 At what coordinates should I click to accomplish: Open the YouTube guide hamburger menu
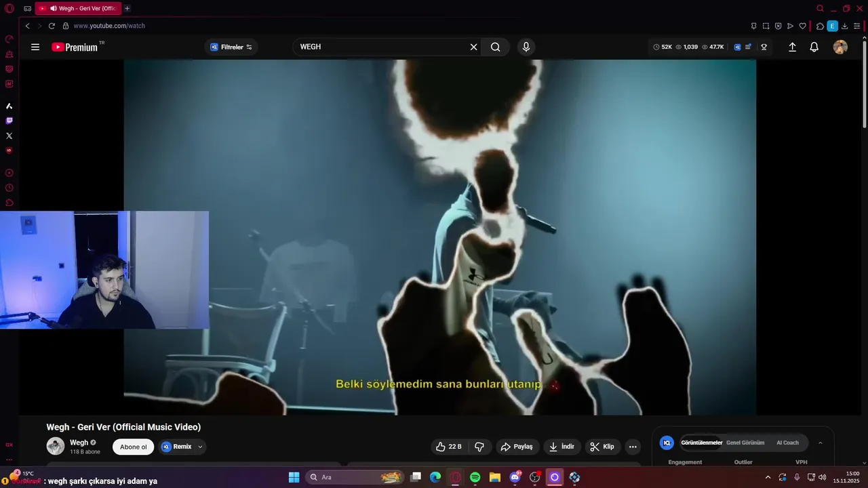tap(35, 47)
